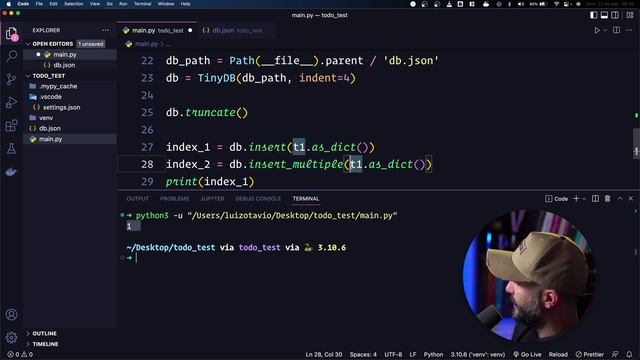The height and width of the screenshot is (360, 640).
Task: Select the Terminal panel tab
Action: tap(306, 199)
